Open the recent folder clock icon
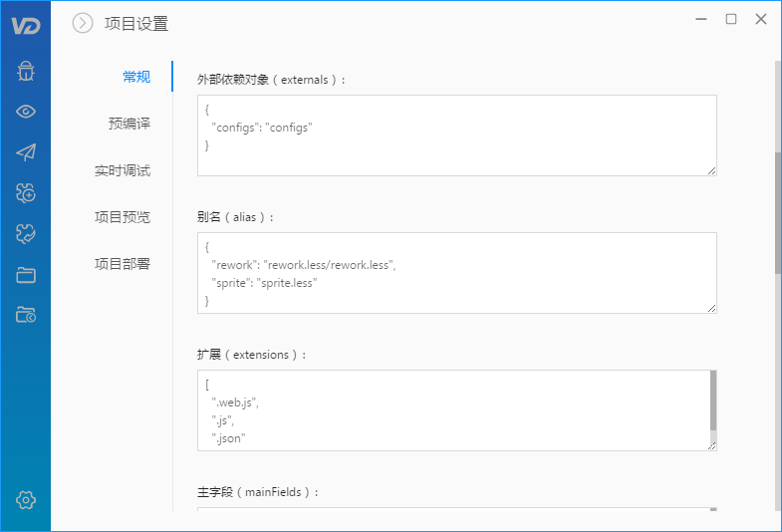The height and width of the screenshot is (532, 782). (26, 315)
